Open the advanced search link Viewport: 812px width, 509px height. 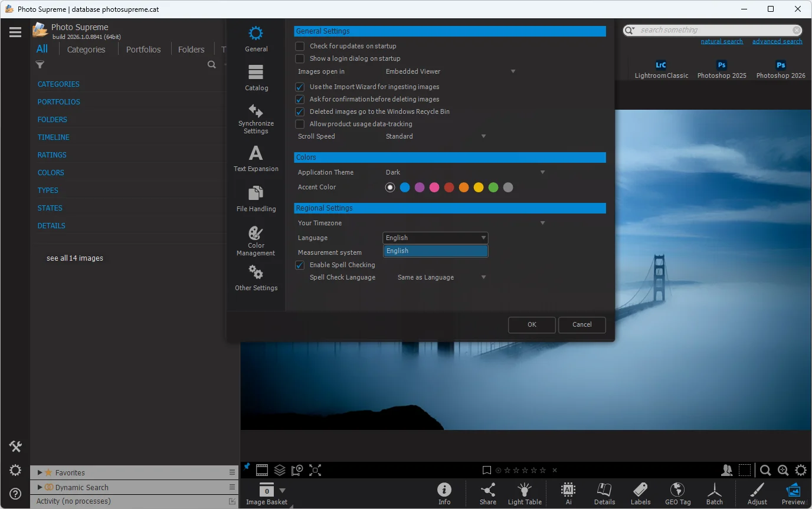[777, 41]
